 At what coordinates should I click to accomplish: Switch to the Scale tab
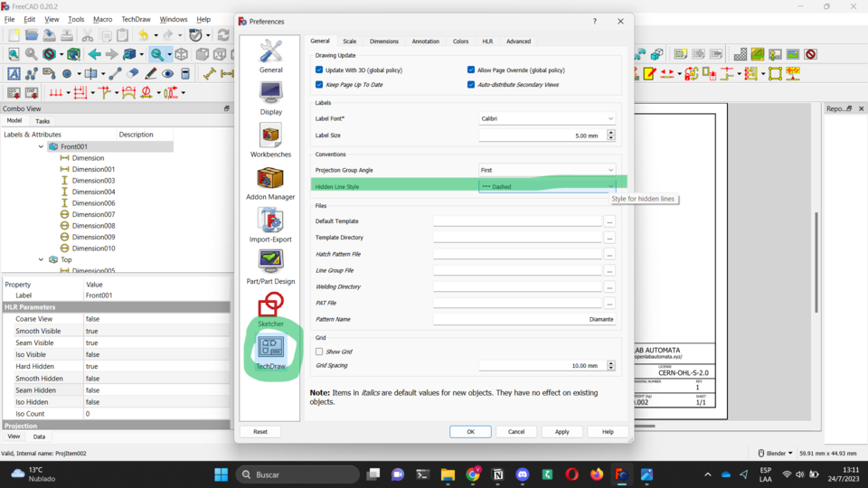pyautogui.click(x=349, y=42)
